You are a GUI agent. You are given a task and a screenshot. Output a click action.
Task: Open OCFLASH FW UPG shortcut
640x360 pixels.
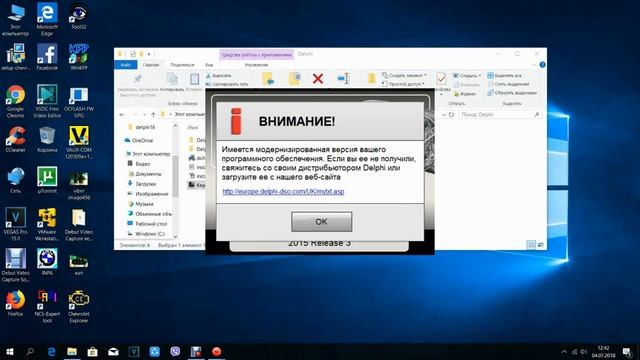pyautogui.click(x=78, y=102)
